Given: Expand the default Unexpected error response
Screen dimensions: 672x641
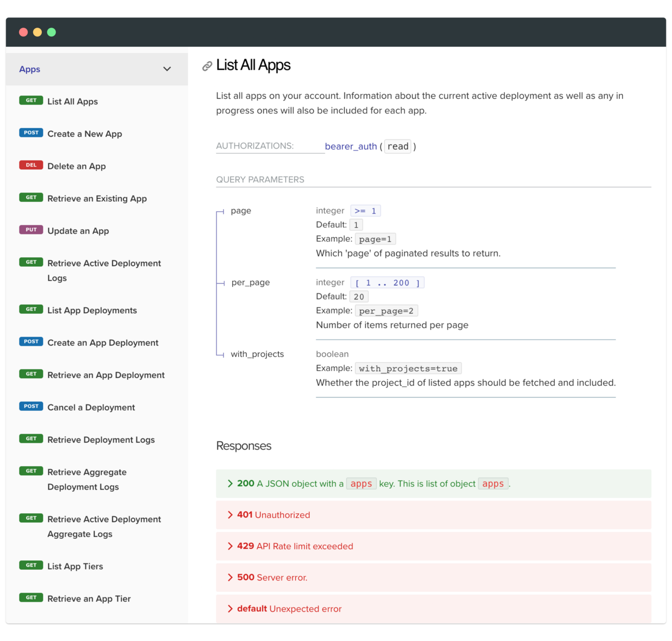Looking at the screenshot, I should pyautogui.click(x=230, y=609).
